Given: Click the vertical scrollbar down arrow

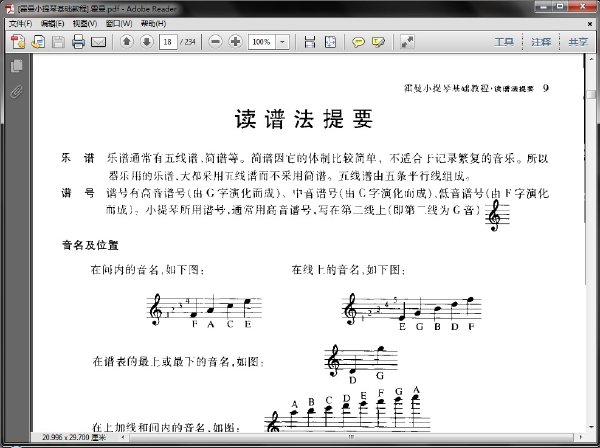Looking at the screenshot, I should click(x=591, y=428).
